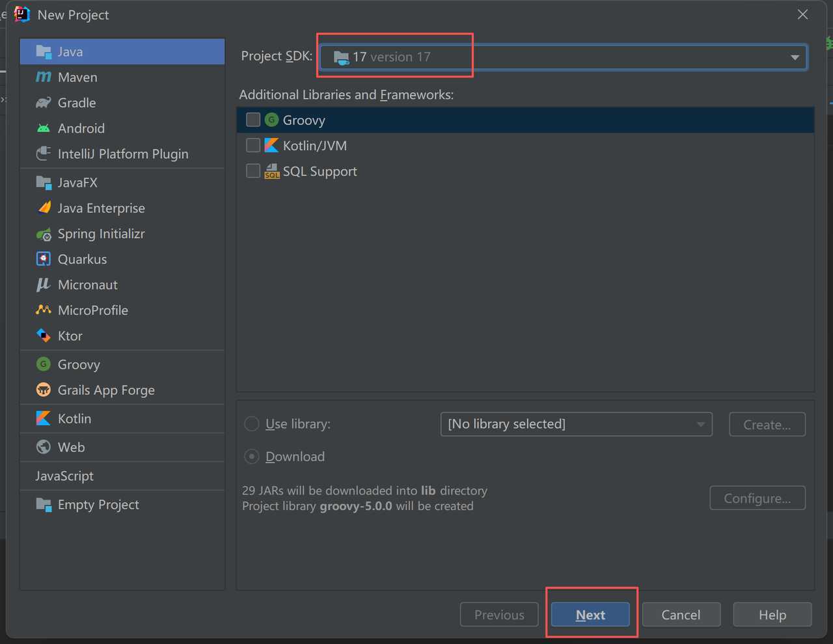
Task: Select the Use library radio button
Action: tap(251, 424)
